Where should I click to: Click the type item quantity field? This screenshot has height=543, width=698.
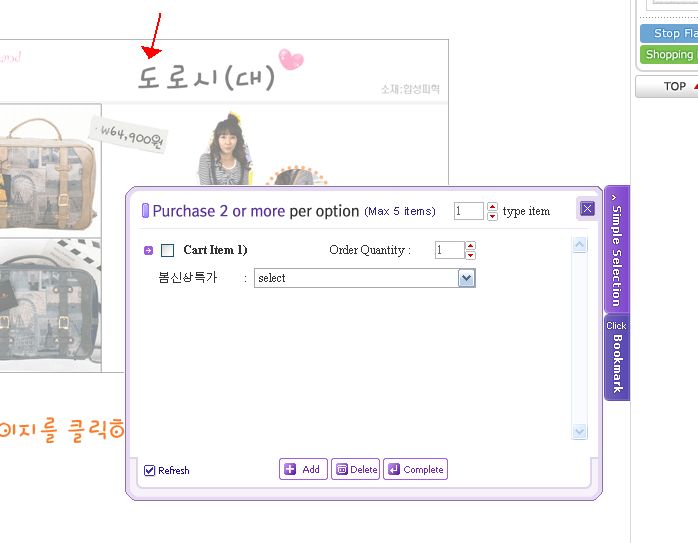click(x=468, y=211)
